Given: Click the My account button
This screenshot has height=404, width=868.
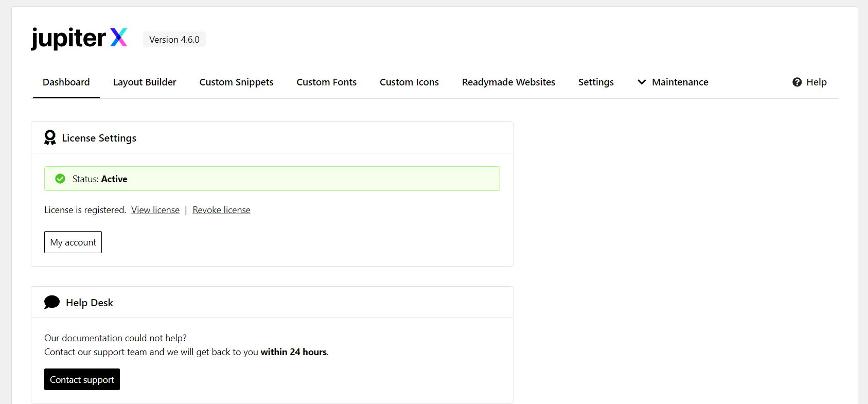Looking at the screenshot, I should 73,242.
